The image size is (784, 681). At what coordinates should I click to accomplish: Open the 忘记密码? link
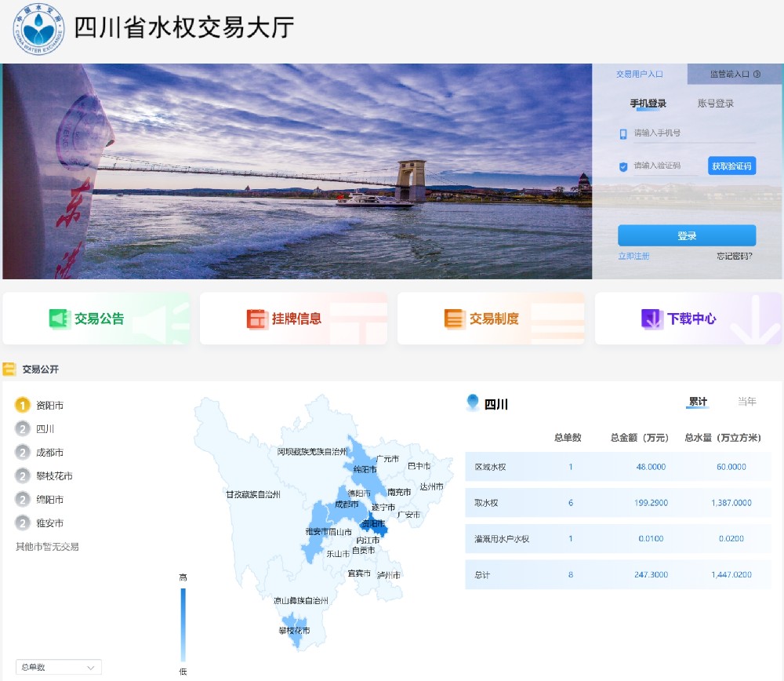[x=734, y=257]
